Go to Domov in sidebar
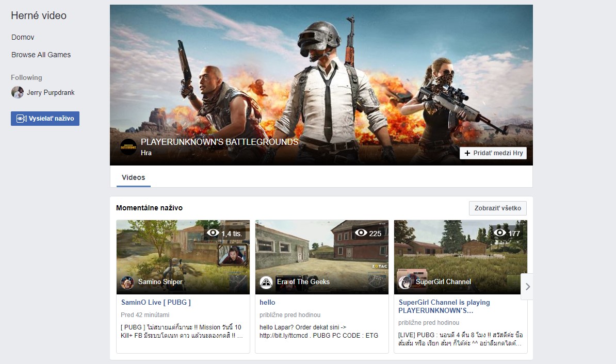 tap(23, 37)
